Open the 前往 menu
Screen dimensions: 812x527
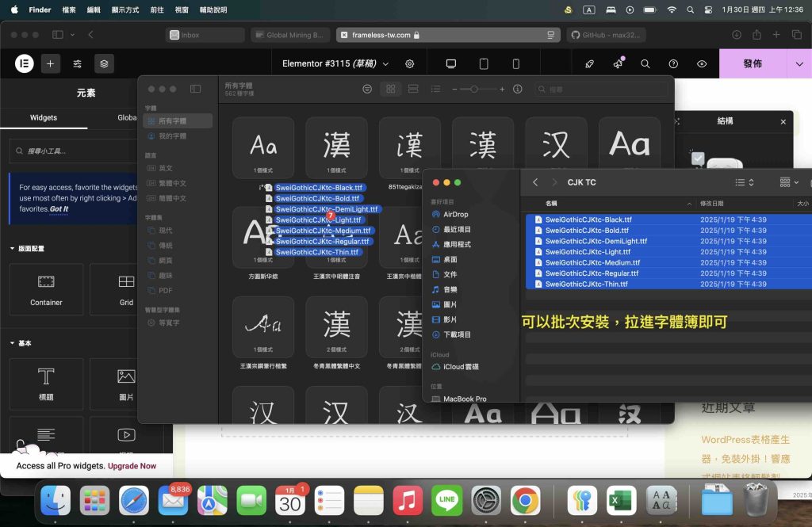tap(157, 10)
